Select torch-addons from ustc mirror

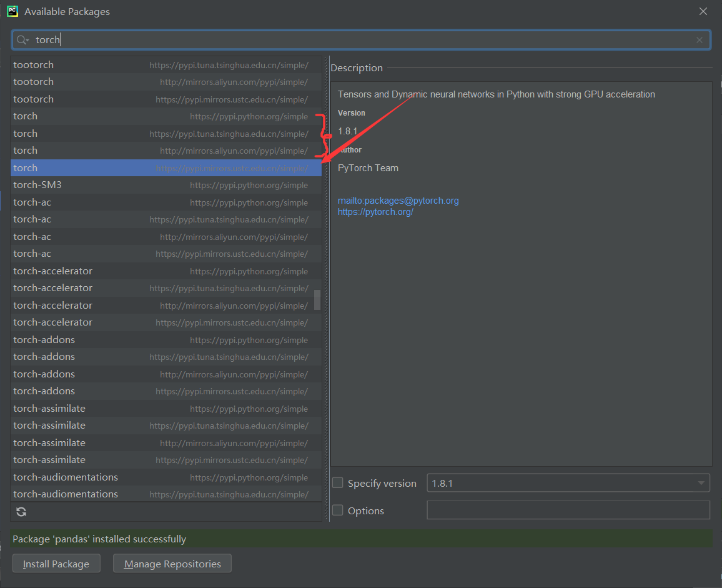pos(166,391)
